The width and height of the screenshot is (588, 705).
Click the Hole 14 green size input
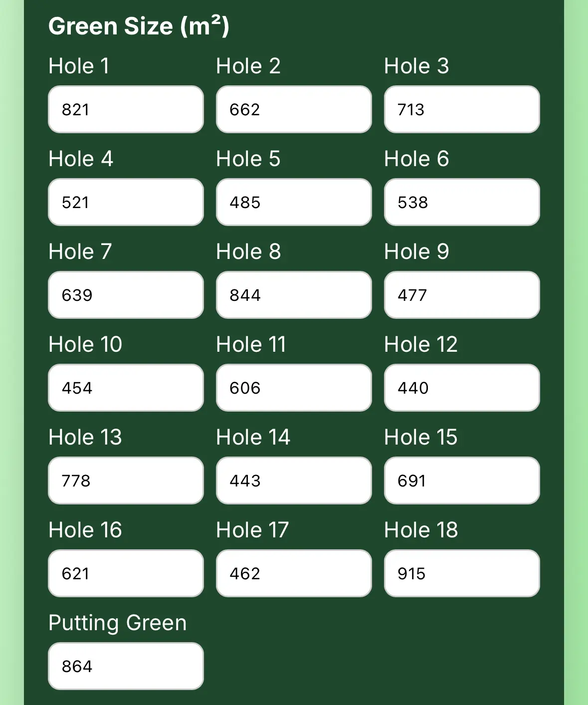(293, 480)
